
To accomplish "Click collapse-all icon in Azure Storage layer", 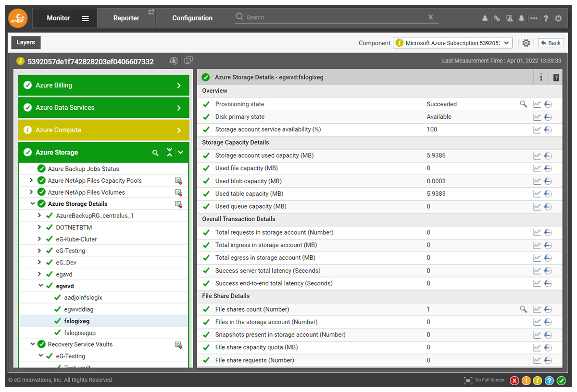I will pyautogui.click(x=169, y=152).
